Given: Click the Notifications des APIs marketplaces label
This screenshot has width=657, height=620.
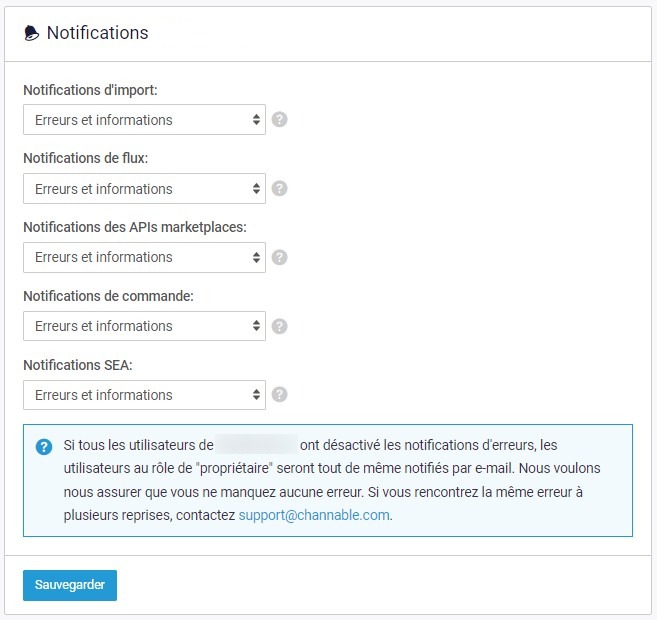Looking at the screenshot, I should pos(135,227).
